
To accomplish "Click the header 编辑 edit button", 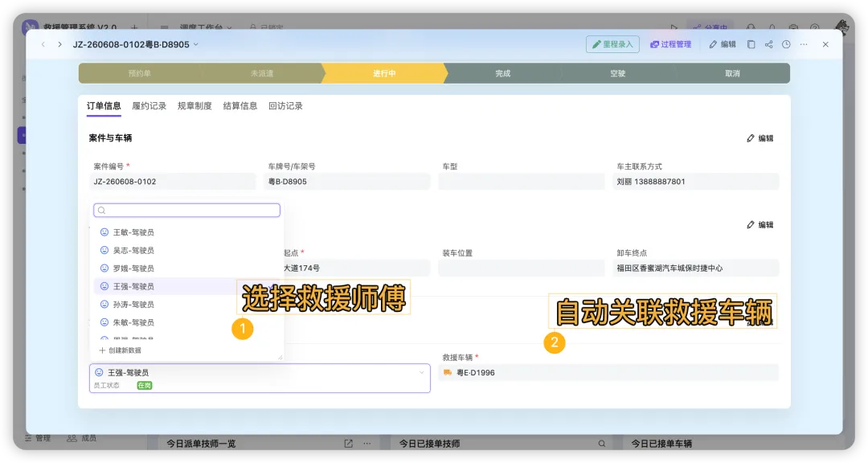I will pos(723,44).
